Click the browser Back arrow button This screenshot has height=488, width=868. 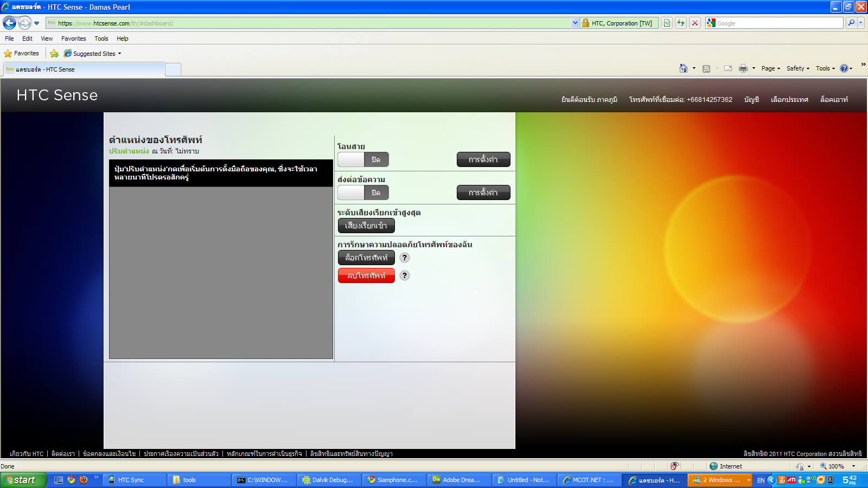10,23
